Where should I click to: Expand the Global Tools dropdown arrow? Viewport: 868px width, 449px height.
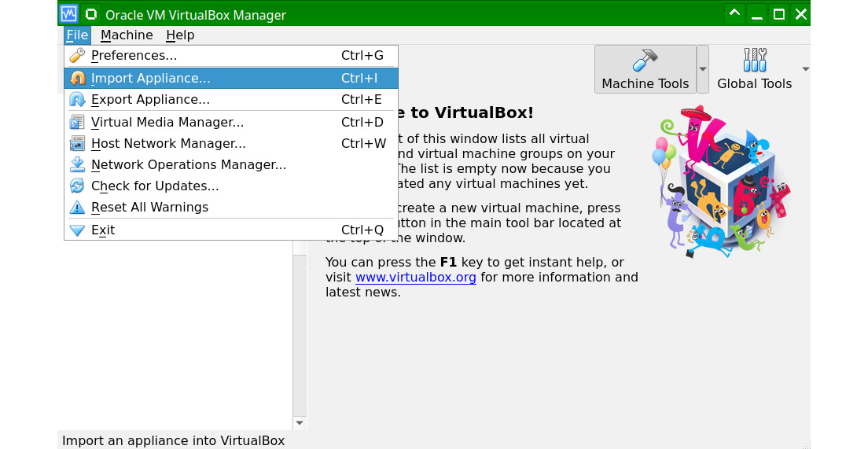pos(805,69)
